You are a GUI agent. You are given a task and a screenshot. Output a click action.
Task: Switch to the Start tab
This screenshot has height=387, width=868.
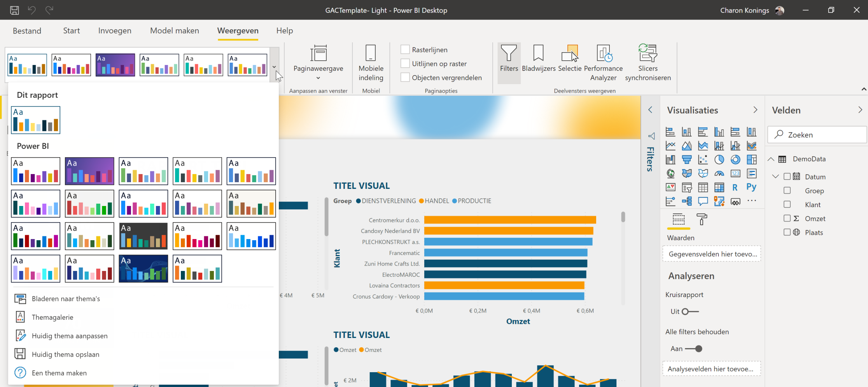72,31
